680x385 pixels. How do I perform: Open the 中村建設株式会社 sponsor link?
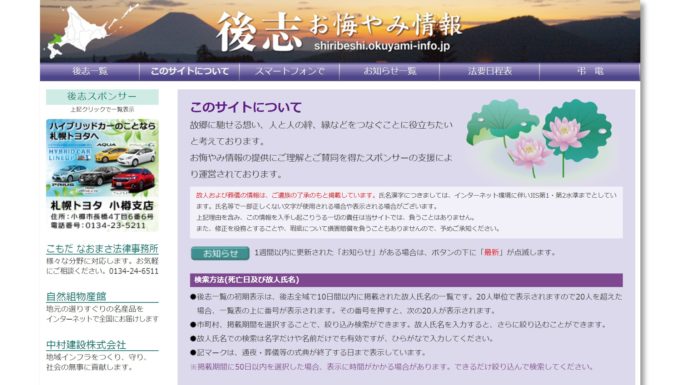pos(86,345)
